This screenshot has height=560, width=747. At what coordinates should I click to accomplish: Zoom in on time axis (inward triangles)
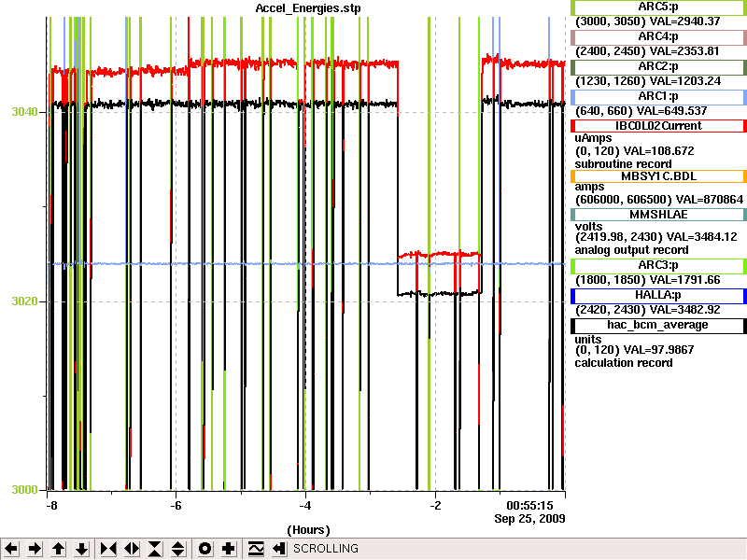(x=108, y=549)
